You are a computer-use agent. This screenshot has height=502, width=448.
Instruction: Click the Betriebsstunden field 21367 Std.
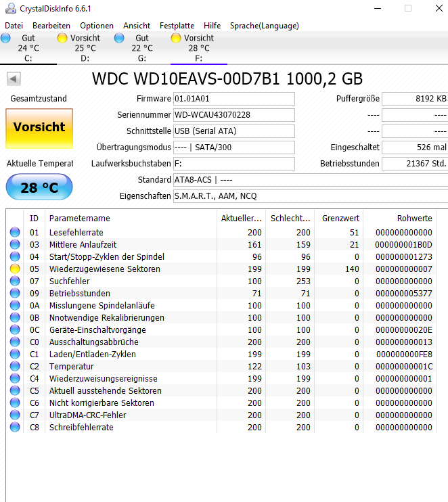point(415,164)
